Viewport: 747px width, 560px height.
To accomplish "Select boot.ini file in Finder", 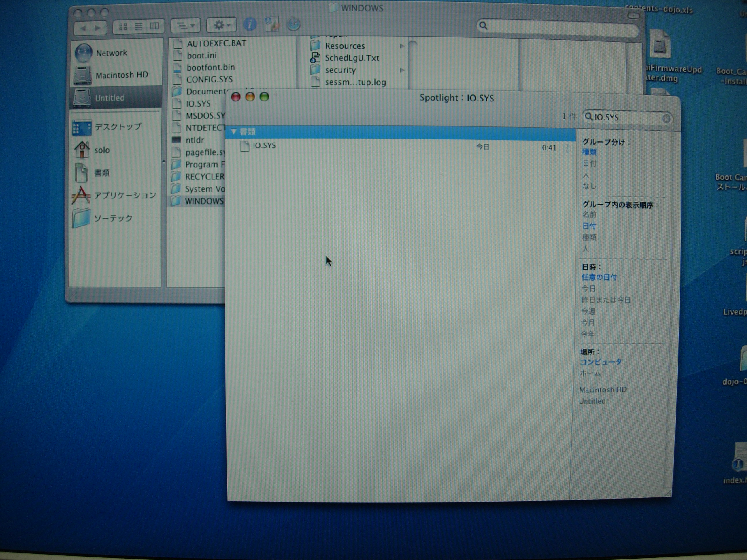I will point(202,56).
